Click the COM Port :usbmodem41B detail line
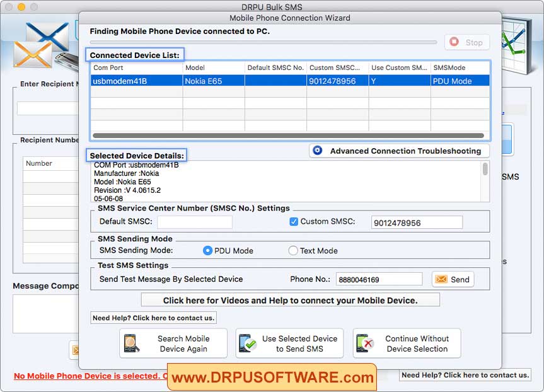 [136, 164]
